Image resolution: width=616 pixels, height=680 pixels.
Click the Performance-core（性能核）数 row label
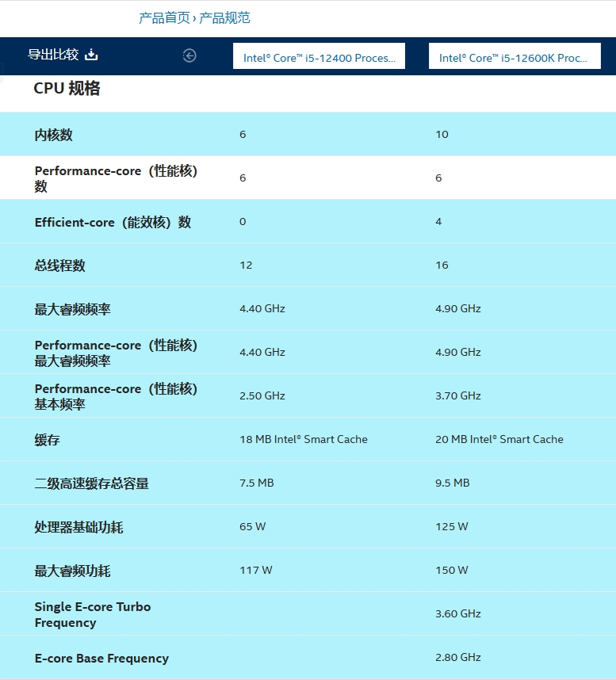(117, 178)
